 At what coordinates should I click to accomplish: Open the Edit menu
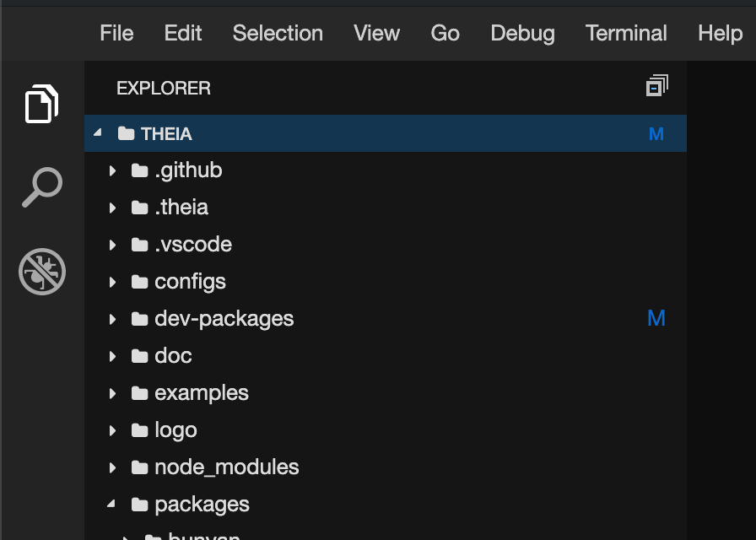click(x=182, y=33)
